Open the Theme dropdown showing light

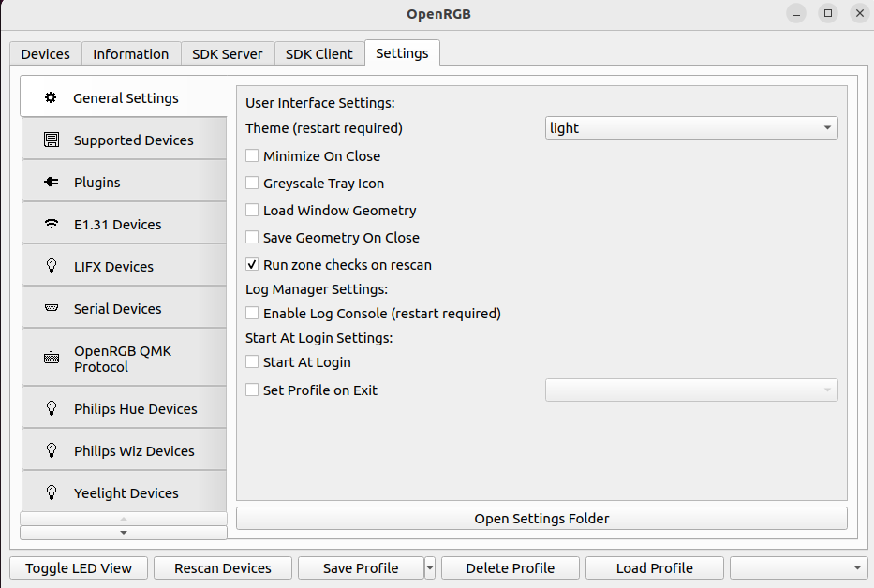(x=691, y=128)
